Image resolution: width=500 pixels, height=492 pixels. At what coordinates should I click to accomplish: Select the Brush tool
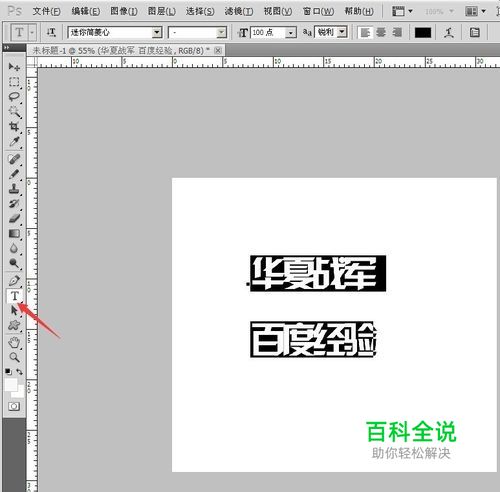click(x=14, y=174)
